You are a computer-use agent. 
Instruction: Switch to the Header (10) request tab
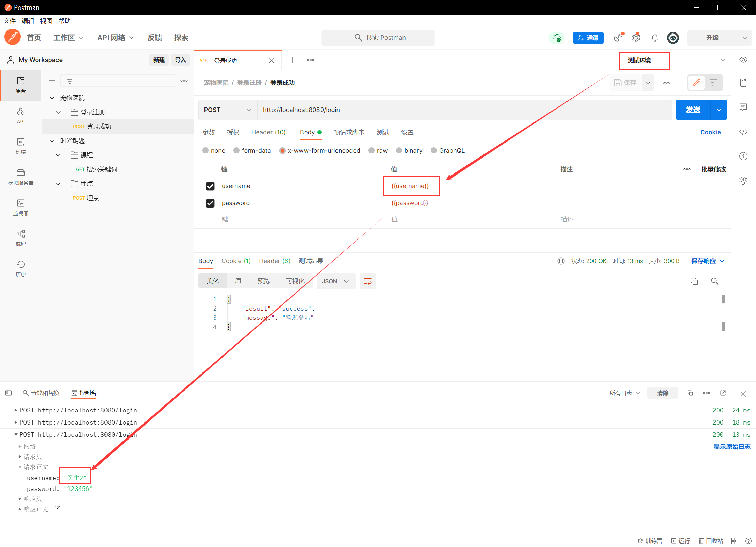[x=268, y=132]
